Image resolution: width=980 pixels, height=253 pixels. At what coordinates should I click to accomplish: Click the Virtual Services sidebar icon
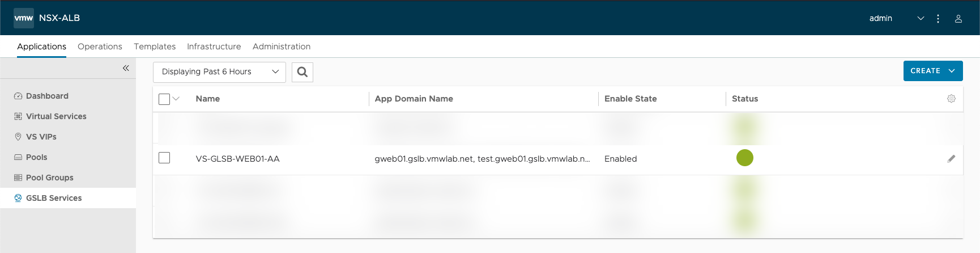coord(18,116)
